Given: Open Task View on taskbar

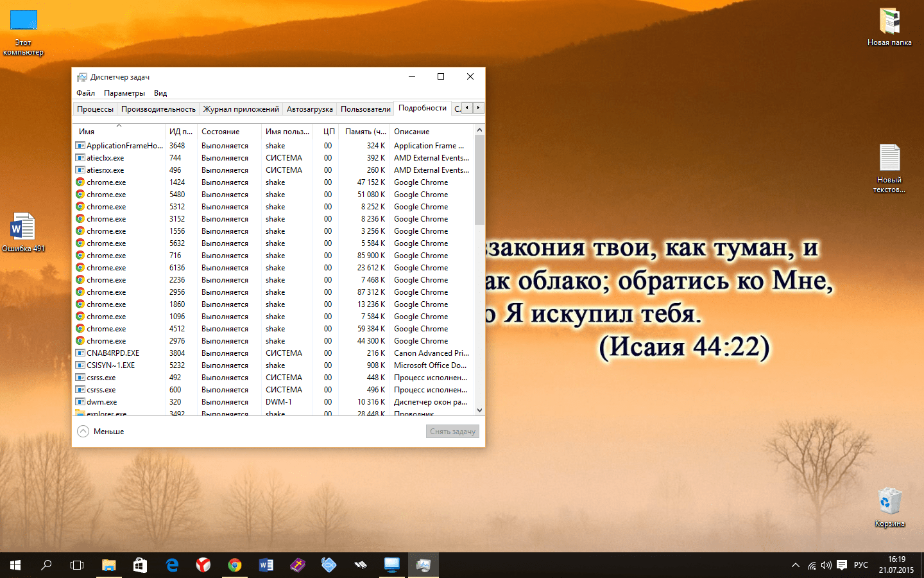Looking at the screenshot, I should pos(77,565).
